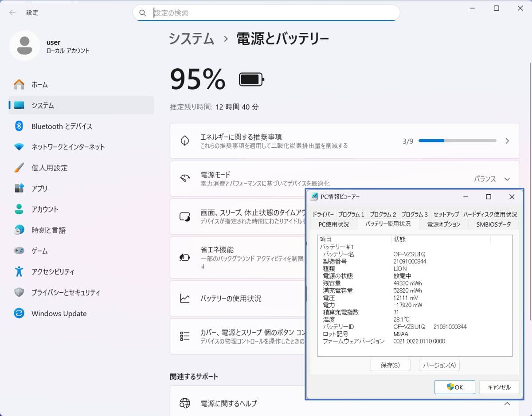Click the ゲーム controller icon in sidebar

19,251
